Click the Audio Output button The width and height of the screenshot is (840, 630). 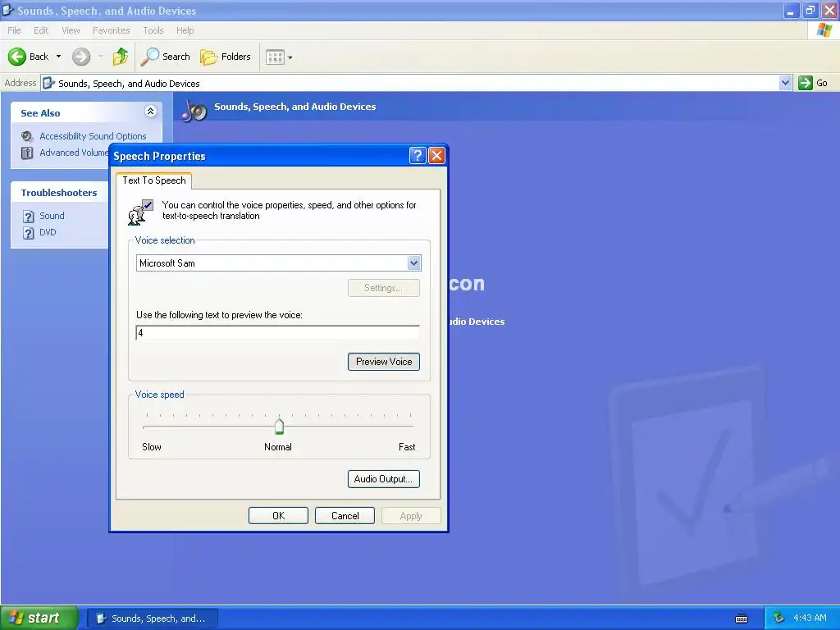coord(384,479)
